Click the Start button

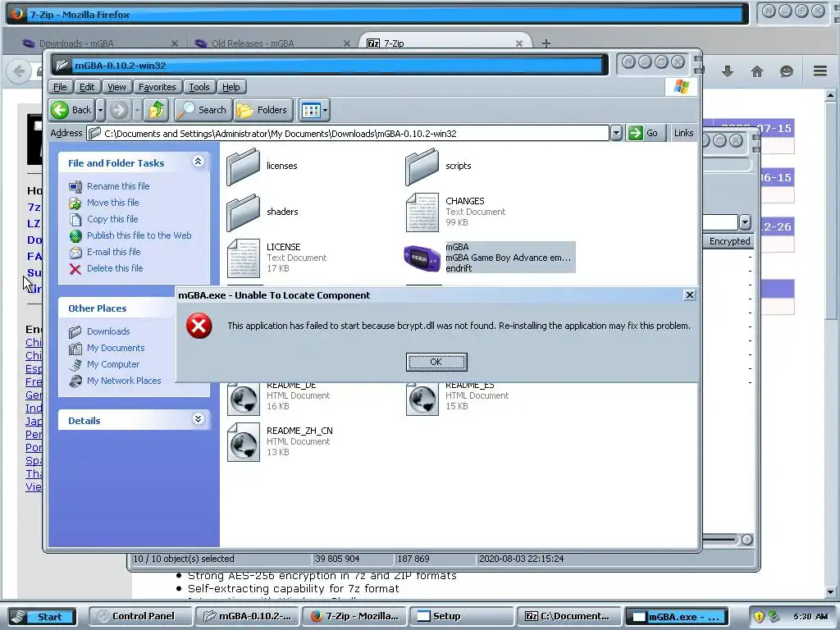(x=43, y=617)
